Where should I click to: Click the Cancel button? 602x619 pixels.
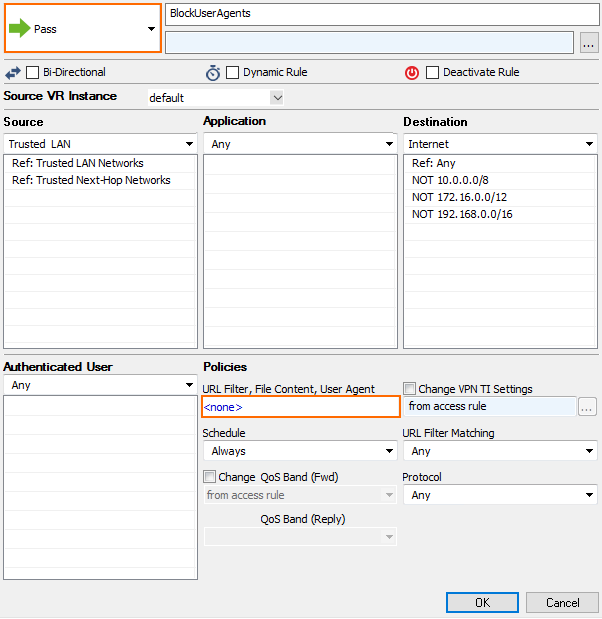point(562,602)
